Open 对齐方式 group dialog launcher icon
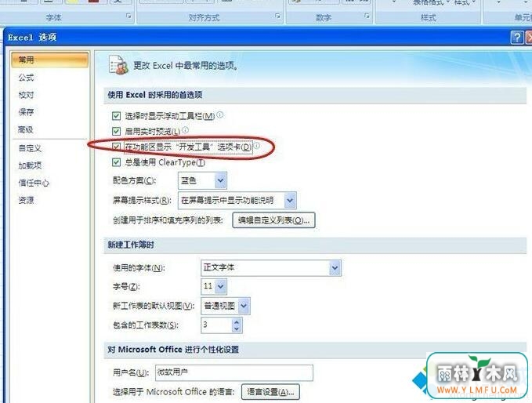The width and height of the screenshot is (532, 403). [x=278, y=16]
